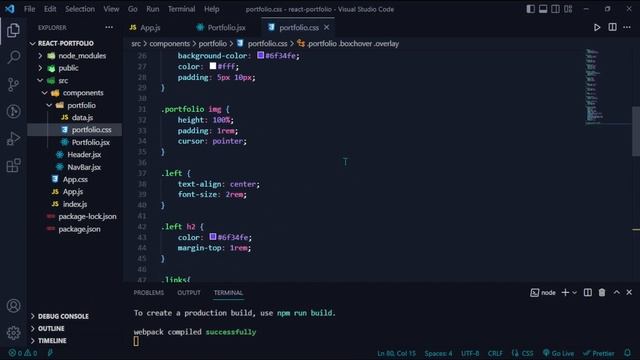Viewport: 640px width, 360px height.
Task: Click the Ln, Col cursor position indicator
Action: [x=396, y=353]
